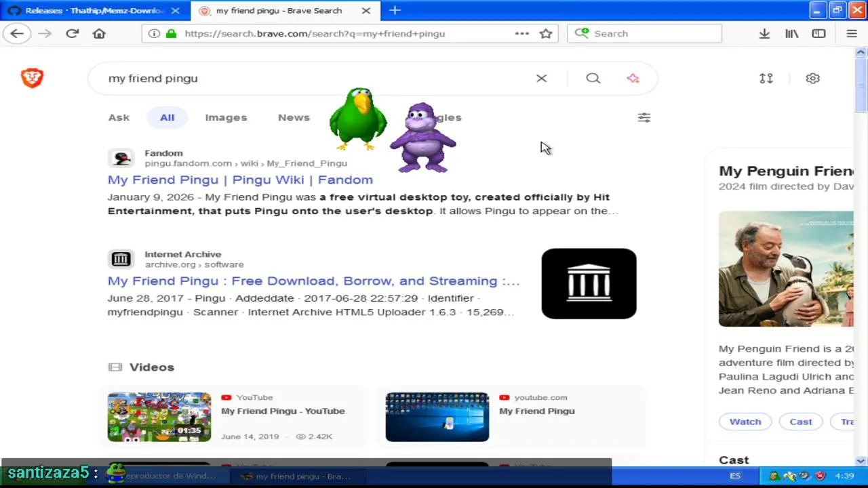The image size is (868, 488).
Task: Clear the search query with X
Action: (541, 78)
